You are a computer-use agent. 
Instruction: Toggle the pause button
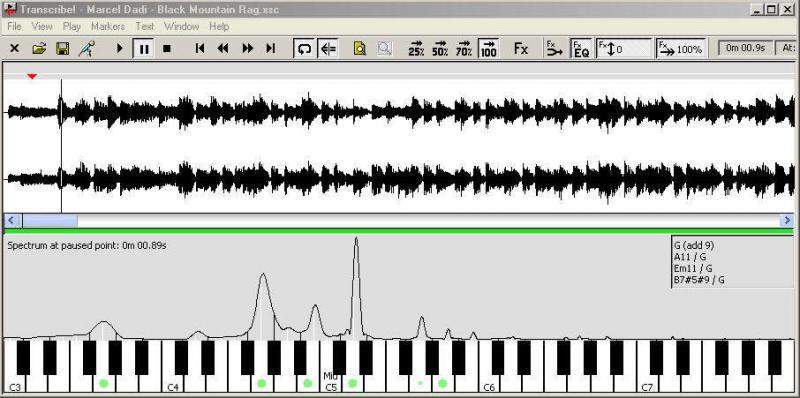coord(144,49)
